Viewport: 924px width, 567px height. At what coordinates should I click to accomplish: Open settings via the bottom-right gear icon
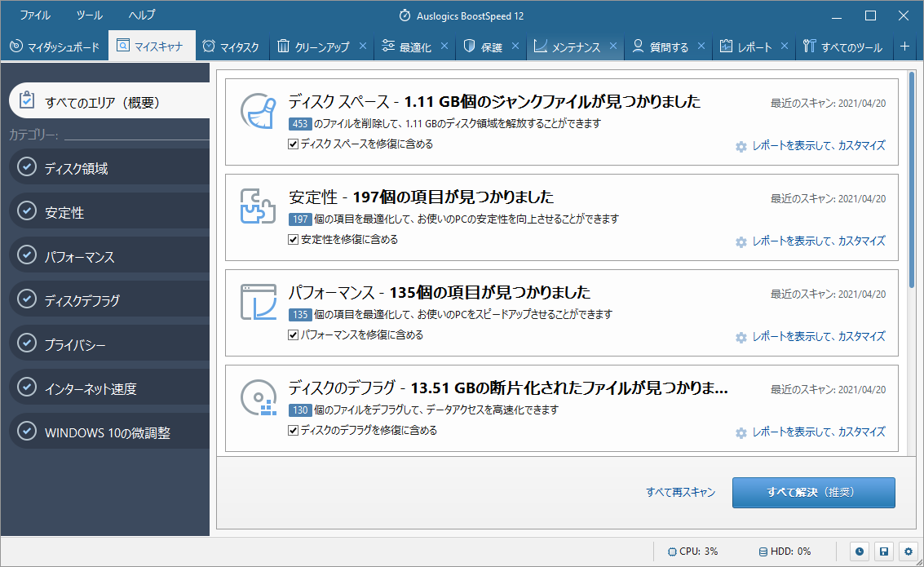click(908, 551)
